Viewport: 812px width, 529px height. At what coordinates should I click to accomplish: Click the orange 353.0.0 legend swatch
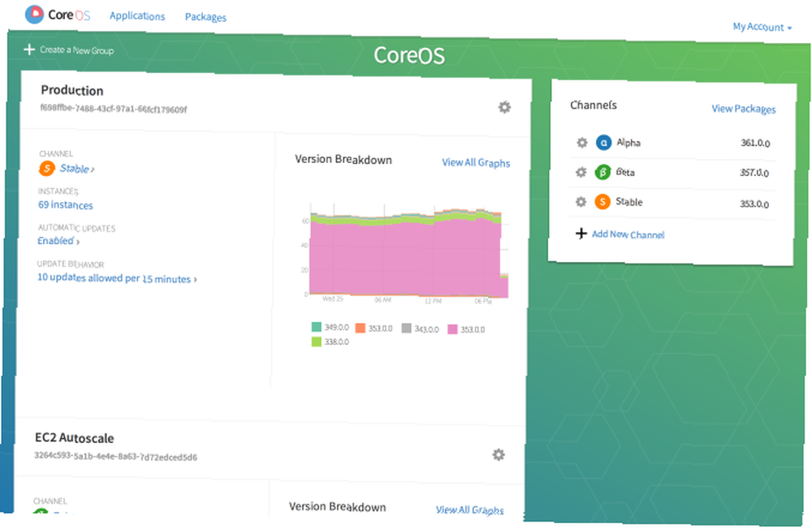[361, 328]
